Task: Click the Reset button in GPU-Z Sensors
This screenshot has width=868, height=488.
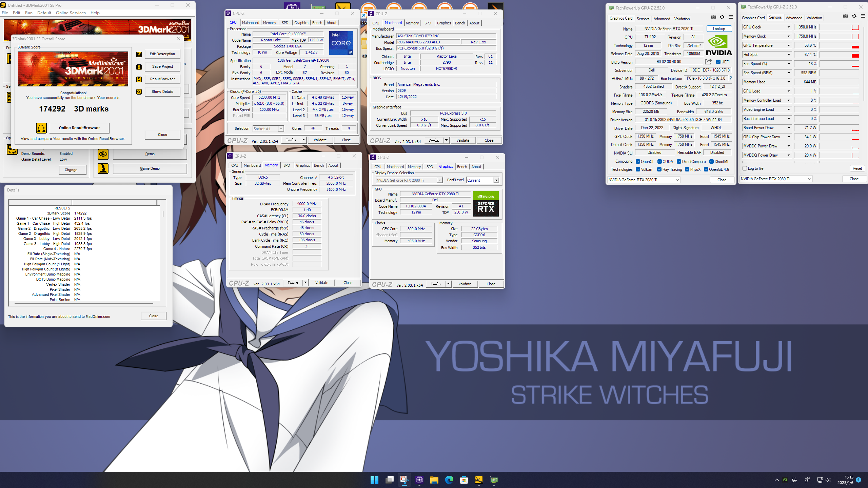Action: pyautogui.click(x=857, y=168)
